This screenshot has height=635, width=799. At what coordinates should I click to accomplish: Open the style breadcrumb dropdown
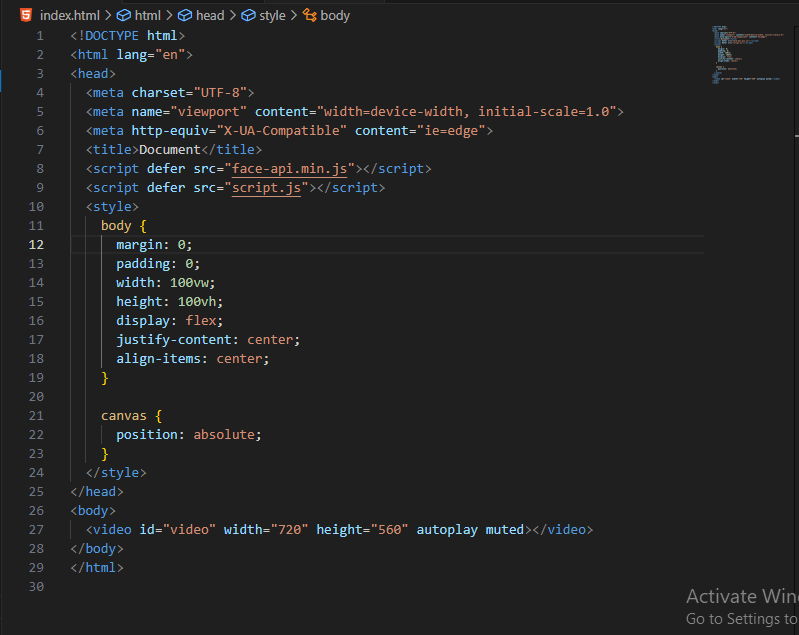pos(272,16)
